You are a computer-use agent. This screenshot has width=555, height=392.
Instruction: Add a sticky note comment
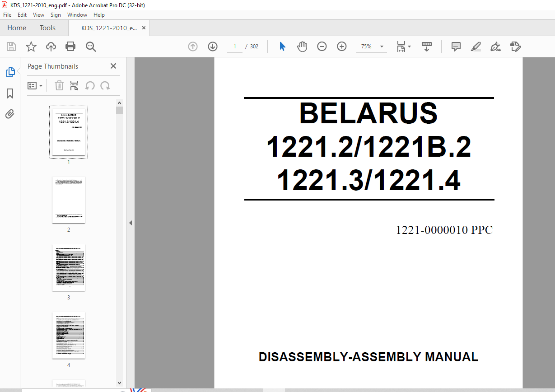456,47
